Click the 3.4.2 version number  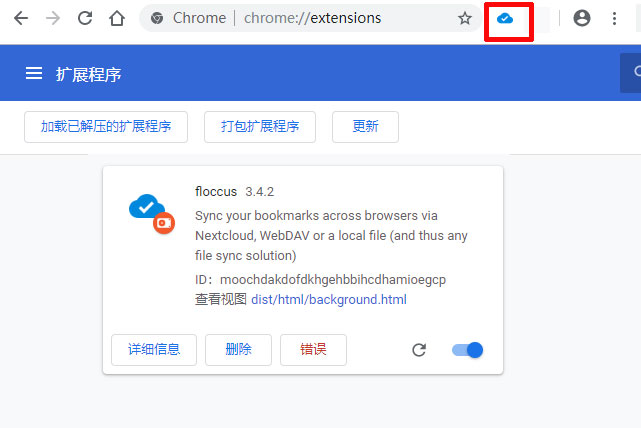point(260,191)
